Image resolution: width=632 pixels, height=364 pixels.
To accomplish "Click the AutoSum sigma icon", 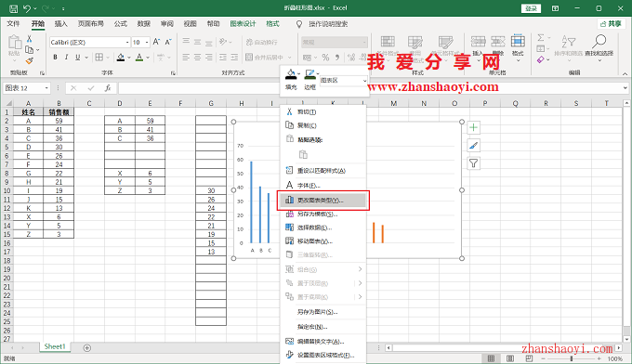I will pyautogui.click(x=541, y=38).
